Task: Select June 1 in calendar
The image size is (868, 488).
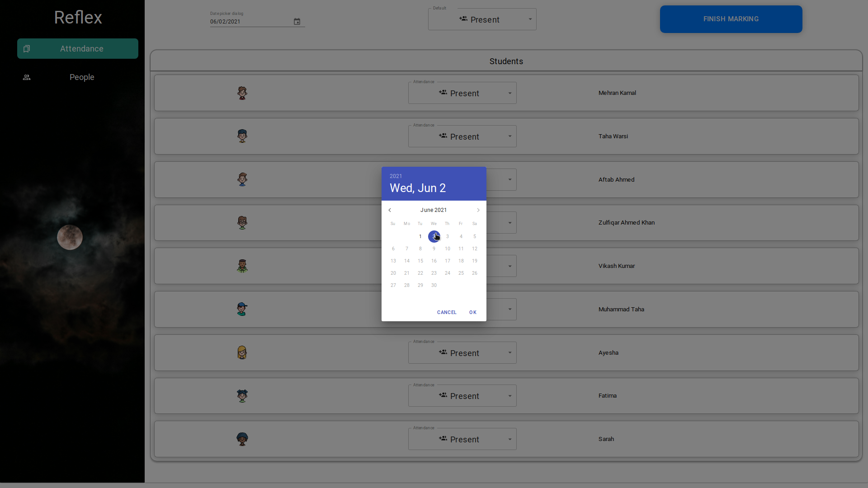Action: click(420, 236)
